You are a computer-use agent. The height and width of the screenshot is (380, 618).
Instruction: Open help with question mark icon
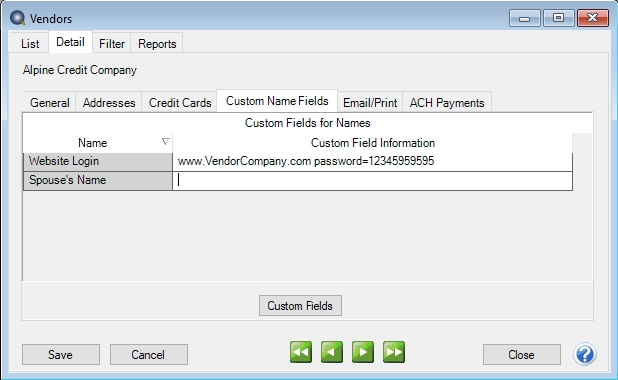(585, 354)
